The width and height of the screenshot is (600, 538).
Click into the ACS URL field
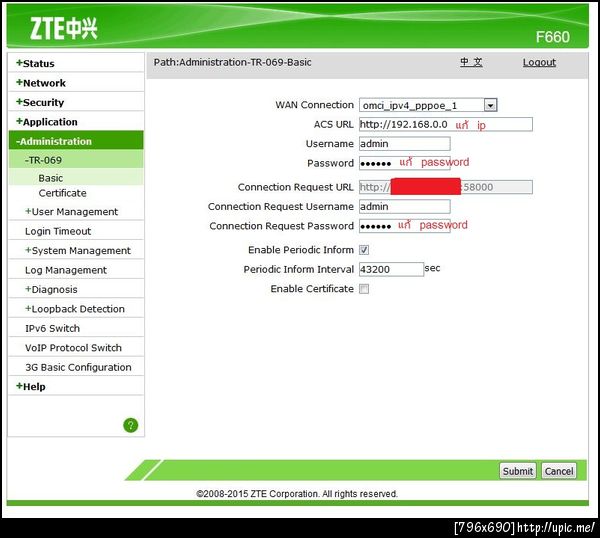[x=445, y=124]
